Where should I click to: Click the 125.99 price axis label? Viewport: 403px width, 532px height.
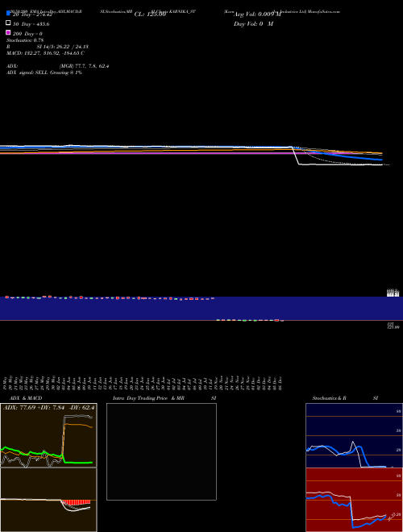click(393, 327)
